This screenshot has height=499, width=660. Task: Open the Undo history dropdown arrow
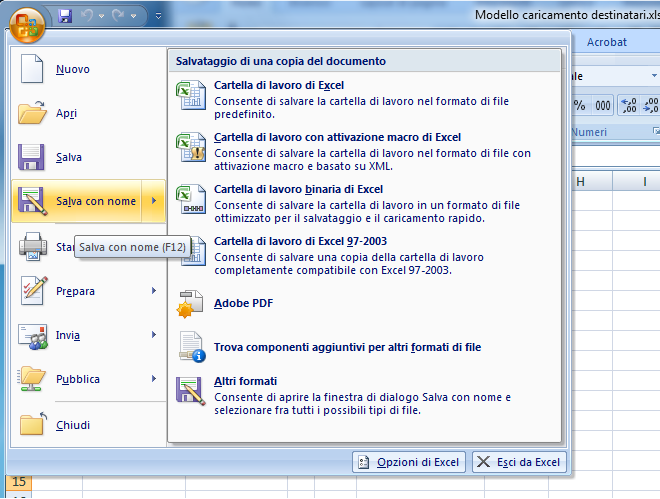[101, 16]
